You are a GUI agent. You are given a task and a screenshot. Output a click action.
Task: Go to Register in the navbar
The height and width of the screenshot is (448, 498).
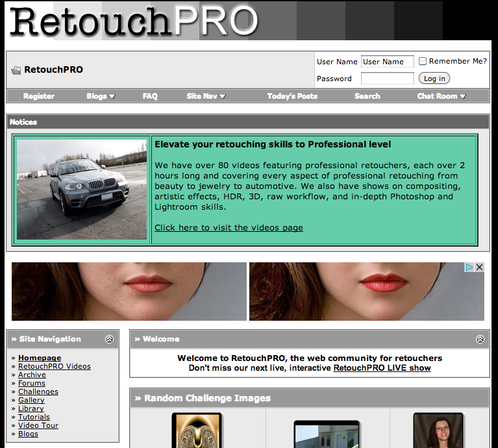coord(39,96)
